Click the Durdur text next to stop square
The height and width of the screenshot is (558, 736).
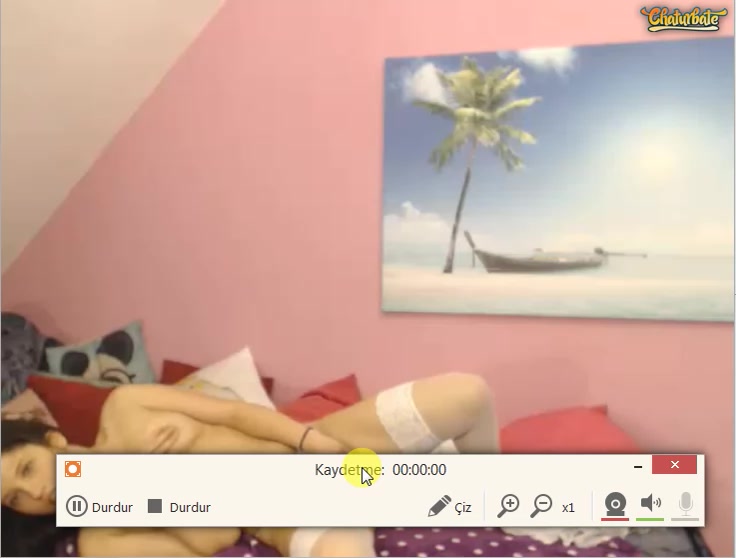[x=190, y=507]
